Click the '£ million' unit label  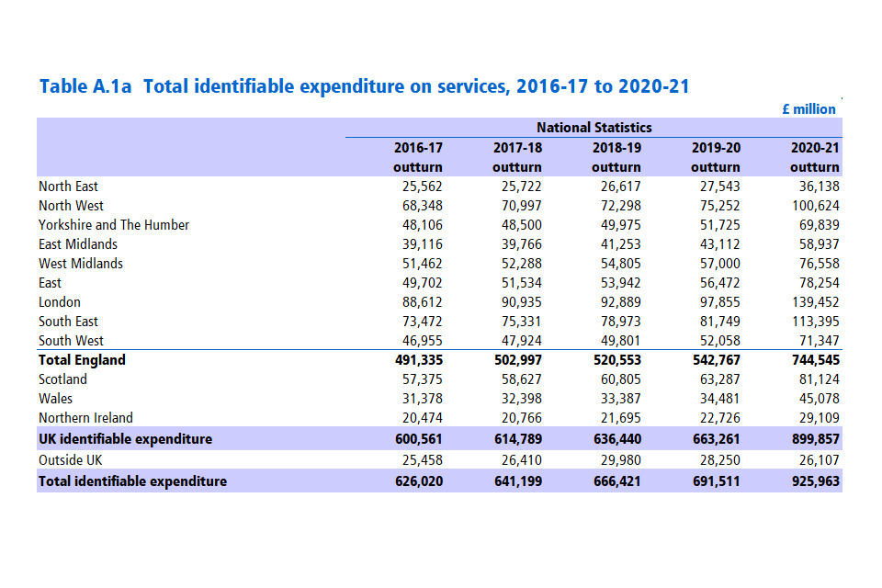click(x=808, y=108)
